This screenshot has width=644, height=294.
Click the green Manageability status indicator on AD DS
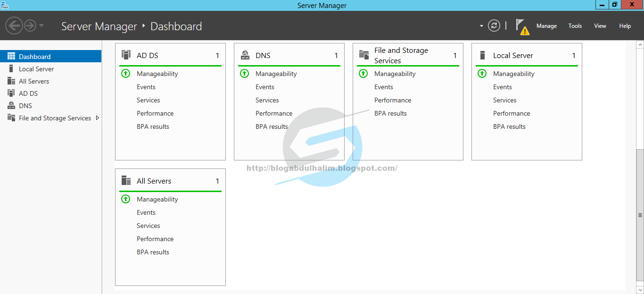pos(125,74)
